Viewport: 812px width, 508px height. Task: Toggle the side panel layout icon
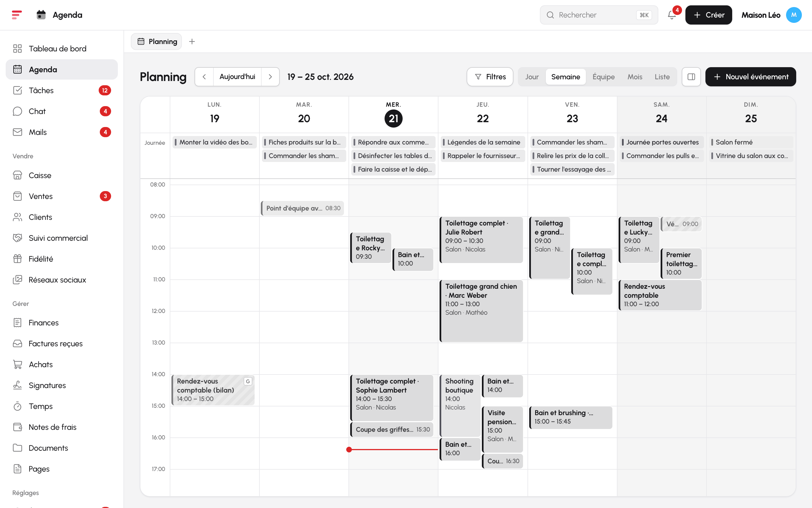coord(691,76)
